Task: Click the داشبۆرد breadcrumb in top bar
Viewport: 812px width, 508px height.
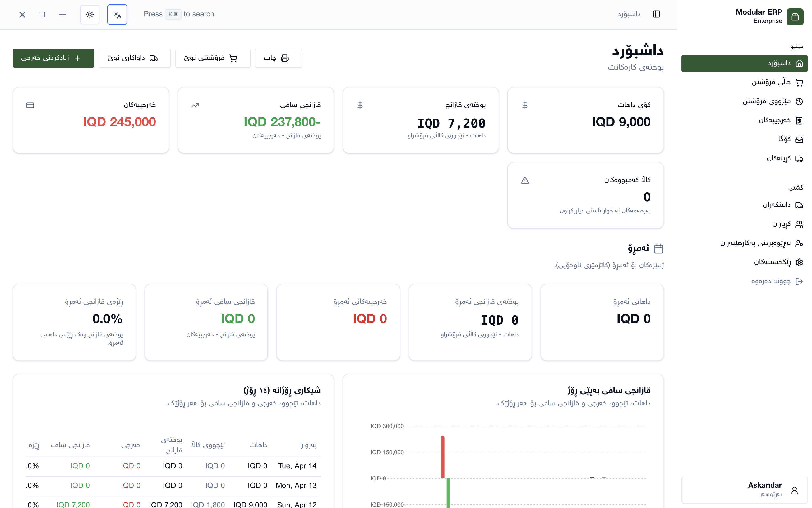Action: pos(629,14)
